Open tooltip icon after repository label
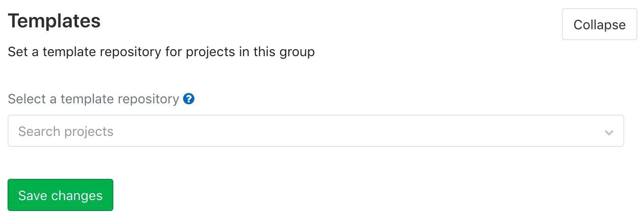The image size is (644, 219). [x=189, y=99]
